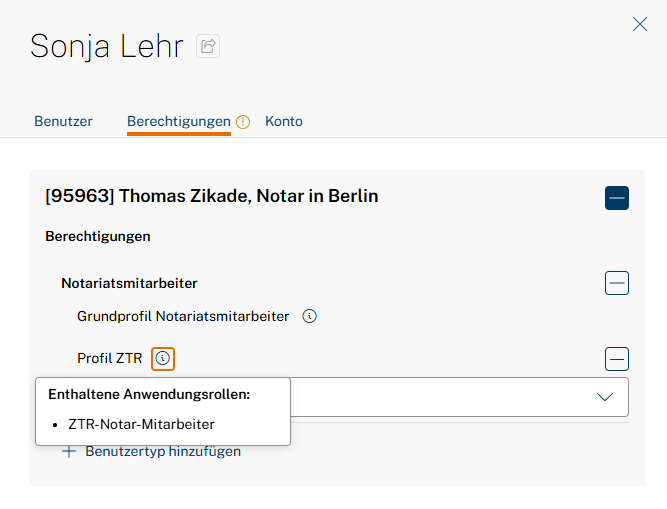Click the share icon beside Sonja Lehr
667x509 pixels.
(x=208, y=46)
